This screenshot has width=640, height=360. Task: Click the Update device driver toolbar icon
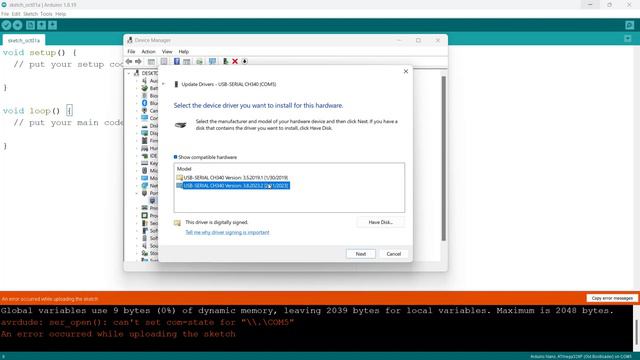click(200, 61)
